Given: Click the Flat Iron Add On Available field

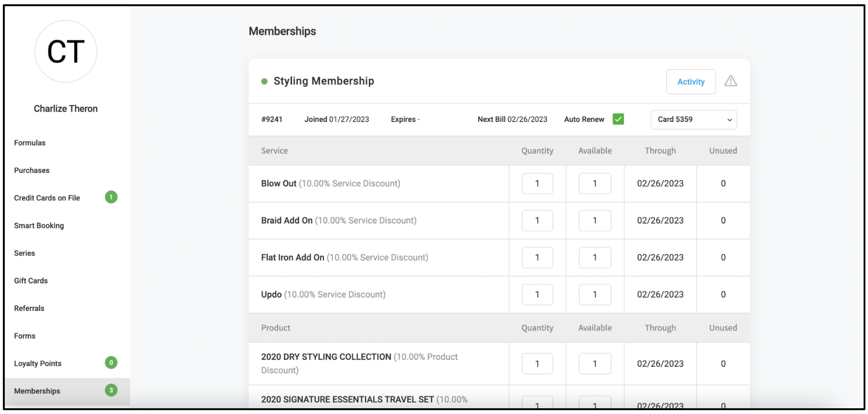Looking at the screenshot, I should pyautogui.click(x=595, y=258).
